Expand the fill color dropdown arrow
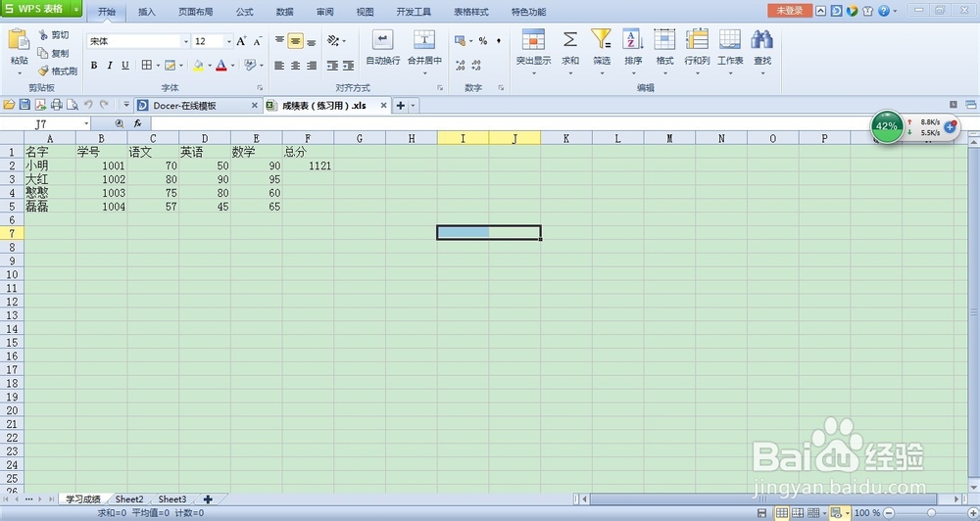 click(x=209, y=65)
